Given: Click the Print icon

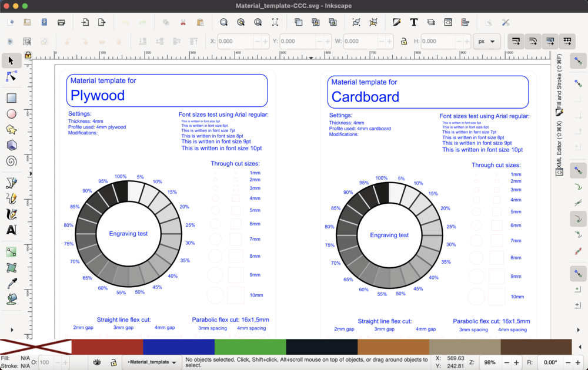Looking at the screenshot, I should (62, 22).
